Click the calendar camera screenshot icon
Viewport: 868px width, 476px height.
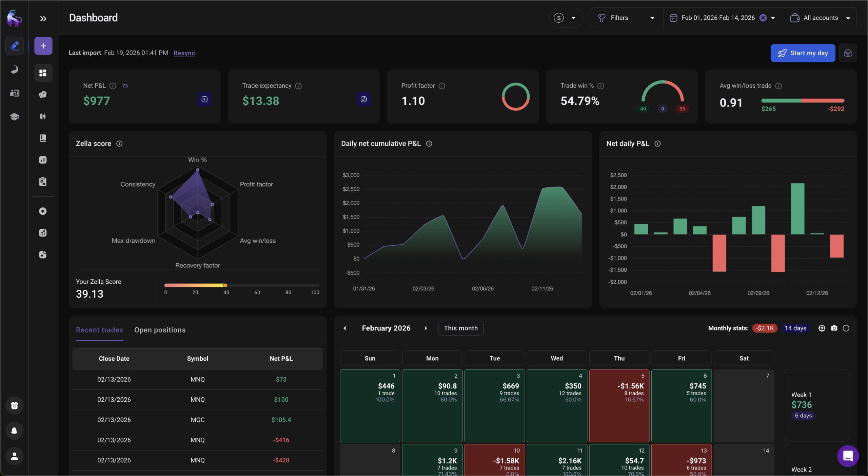pos(834,328)
